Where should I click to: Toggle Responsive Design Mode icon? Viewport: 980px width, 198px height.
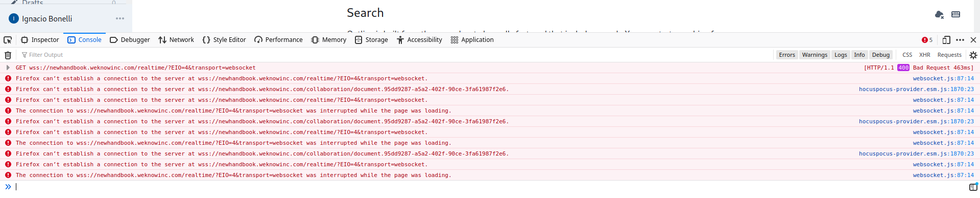coord(946,40)
